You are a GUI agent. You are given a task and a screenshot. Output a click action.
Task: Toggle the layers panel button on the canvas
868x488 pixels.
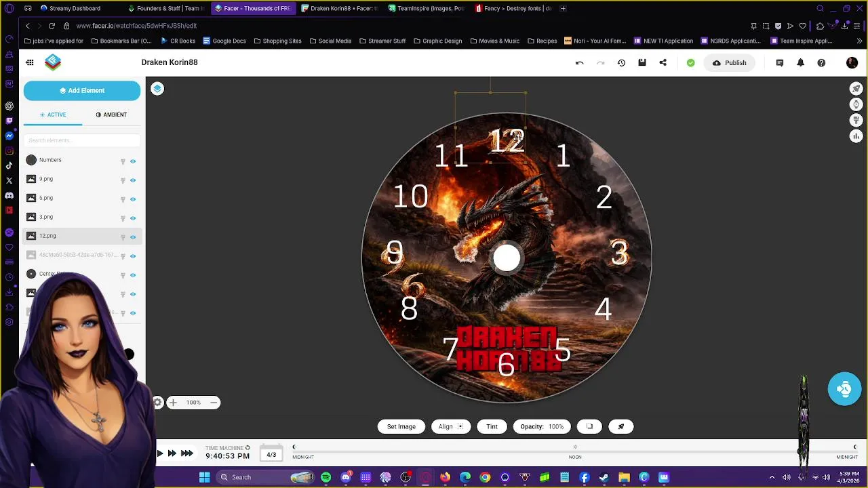[x=157, y=89]
